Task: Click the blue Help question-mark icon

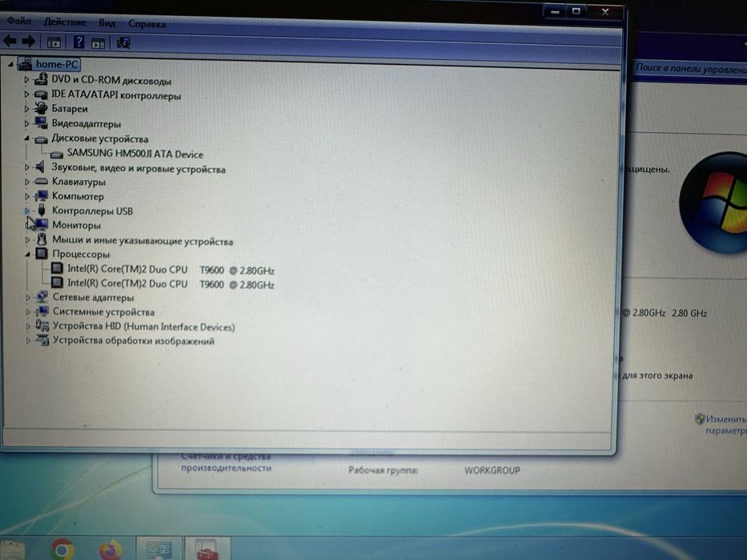Action: pos(78,42)
